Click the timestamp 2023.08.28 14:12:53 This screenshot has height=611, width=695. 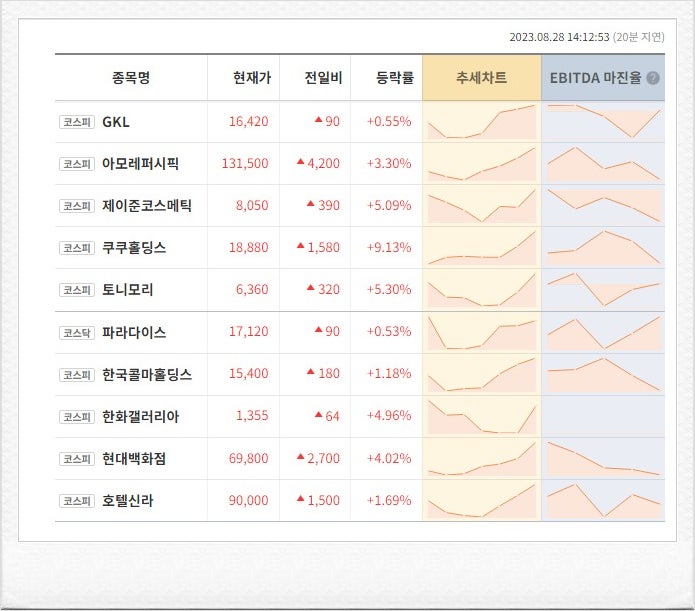pyautogui.click(x=559, y=37)
